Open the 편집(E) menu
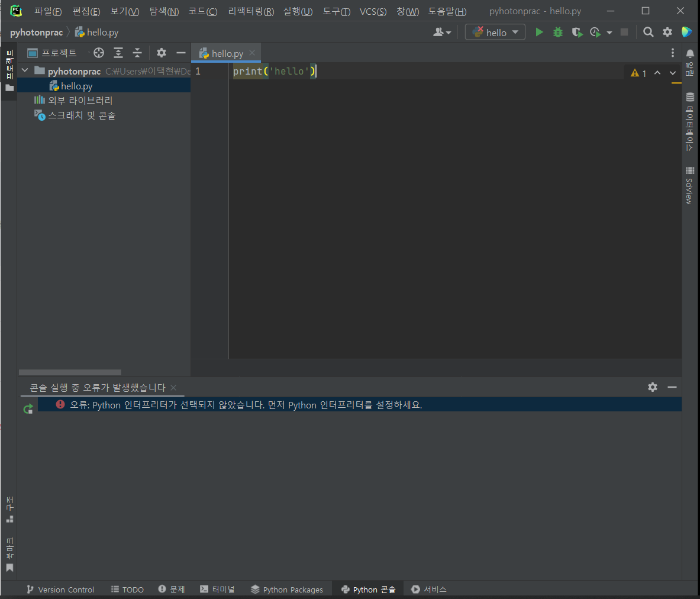Image resolution: width=700 pixels, height=599 pixels. click(86, 11)
